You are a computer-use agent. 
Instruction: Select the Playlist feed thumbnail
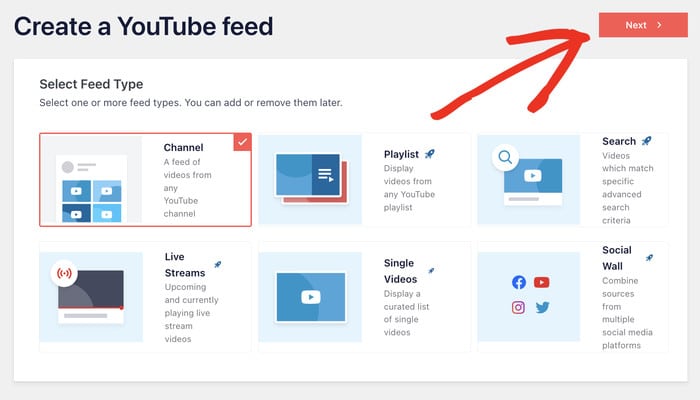(310, 179)
